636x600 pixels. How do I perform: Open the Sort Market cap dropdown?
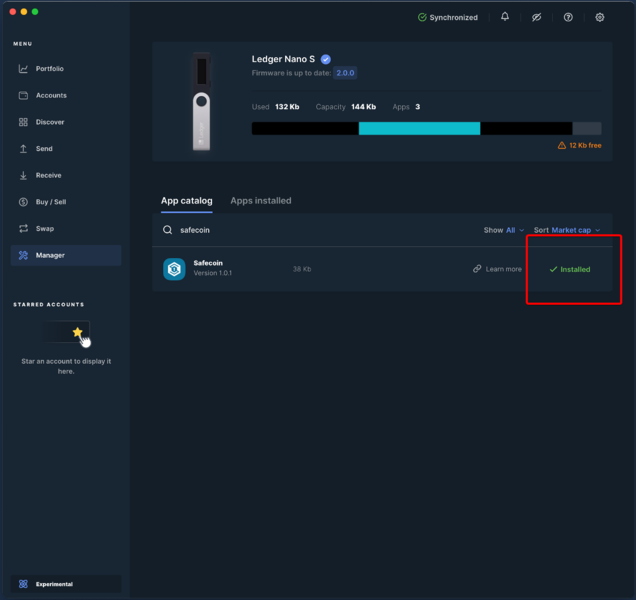(567, 230)
